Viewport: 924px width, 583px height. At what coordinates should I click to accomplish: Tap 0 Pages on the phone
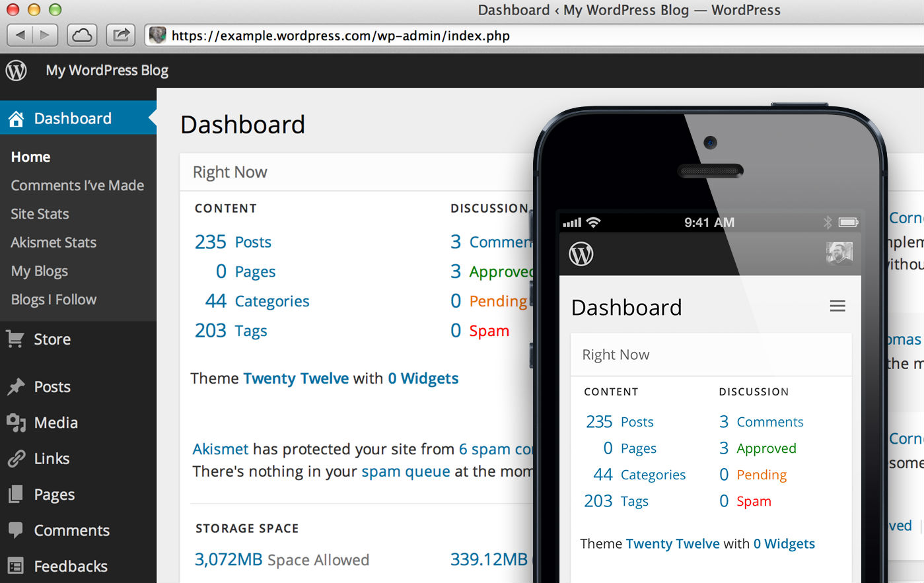(630, 448)
